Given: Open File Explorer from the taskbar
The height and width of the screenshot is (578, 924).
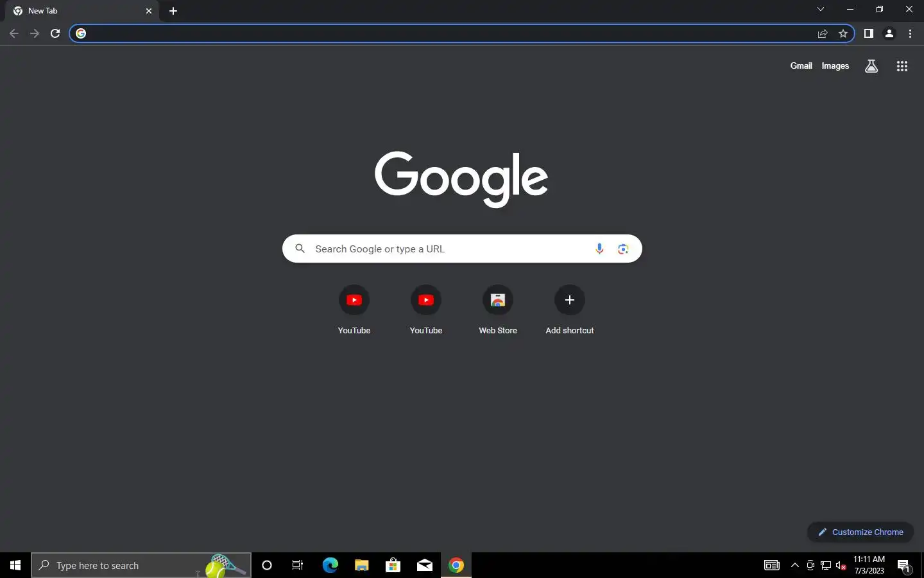Looking at the screenshot, I should pos(361,565).
